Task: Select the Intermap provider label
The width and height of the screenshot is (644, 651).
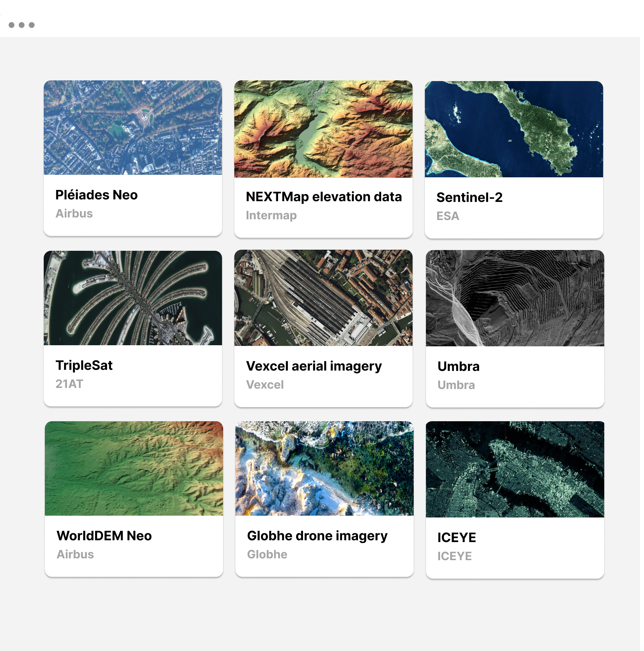Action: (x=271, y=215)
